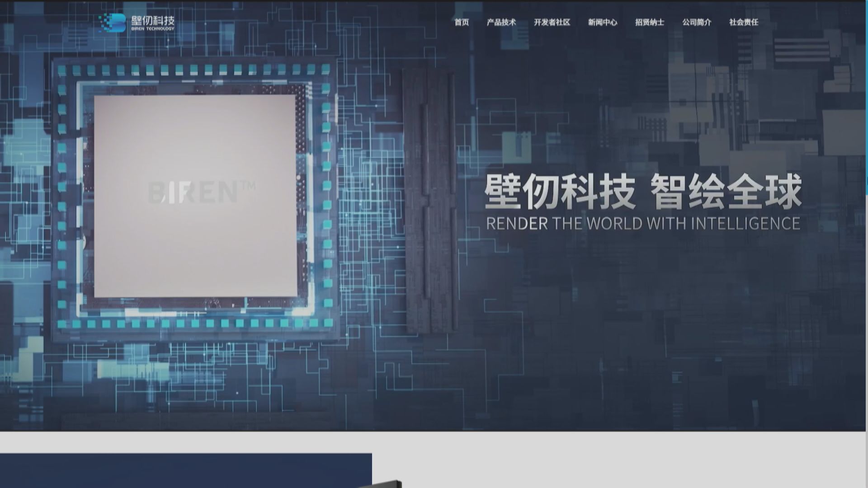Click the navigation bar background area
The height and width of the screenshot is (488, 868).
[362, 23]
